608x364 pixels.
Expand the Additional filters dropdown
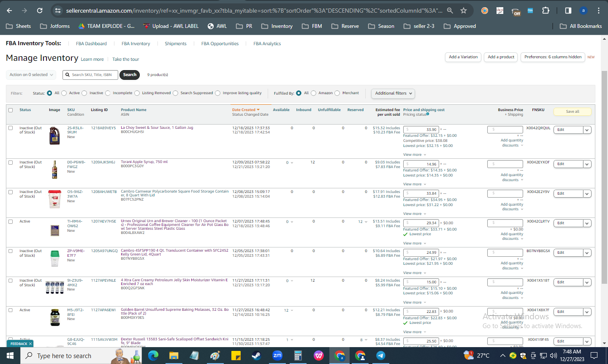[x=393, y=93]
